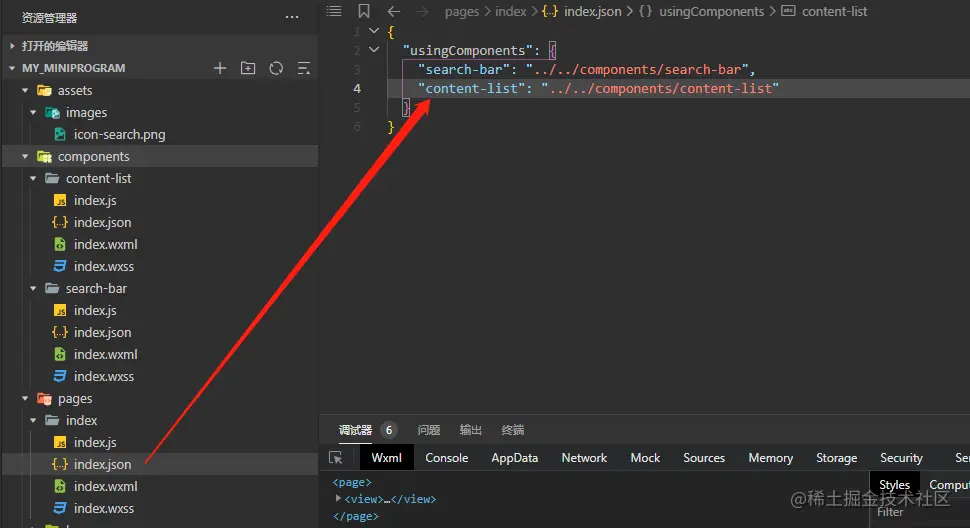
Task: Click index.json in the breadcrumb
Action: [x=592, y=11]
